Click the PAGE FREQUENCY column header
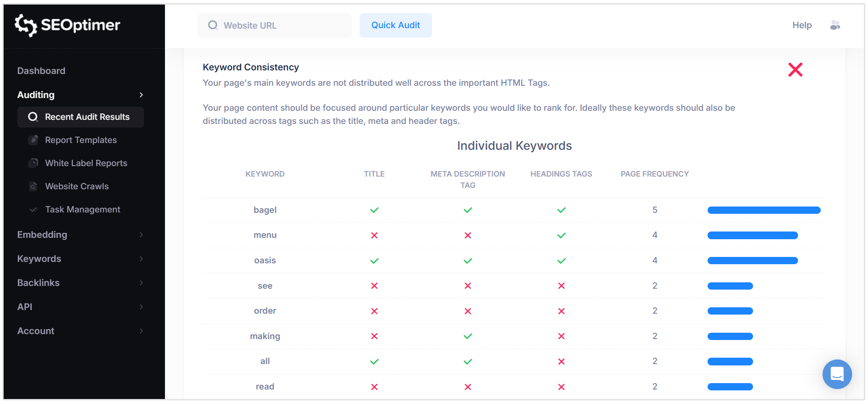The width and height of the screenshot is (868, 404). tap(655, 174)
